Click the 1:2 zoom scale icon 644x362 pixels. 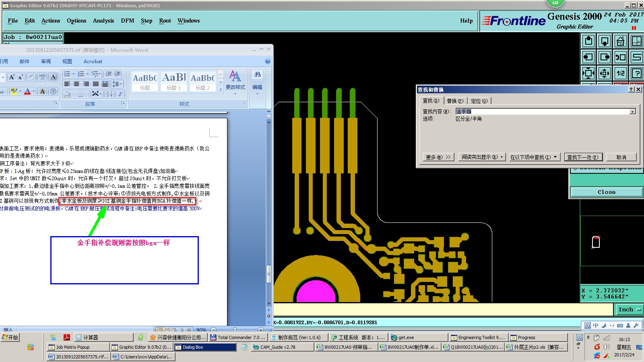pos(621,73)
